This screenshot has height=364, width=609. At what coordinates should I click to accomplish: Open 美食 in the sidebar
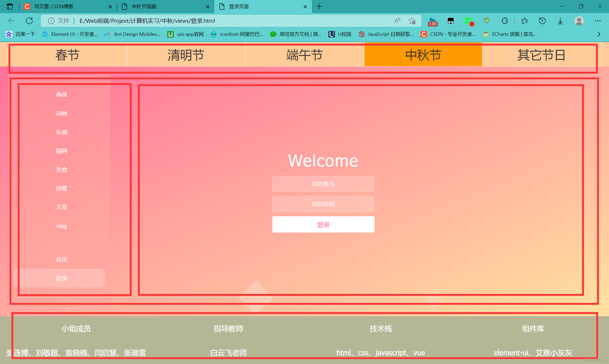pyautogui.click(x=61, y=170)
